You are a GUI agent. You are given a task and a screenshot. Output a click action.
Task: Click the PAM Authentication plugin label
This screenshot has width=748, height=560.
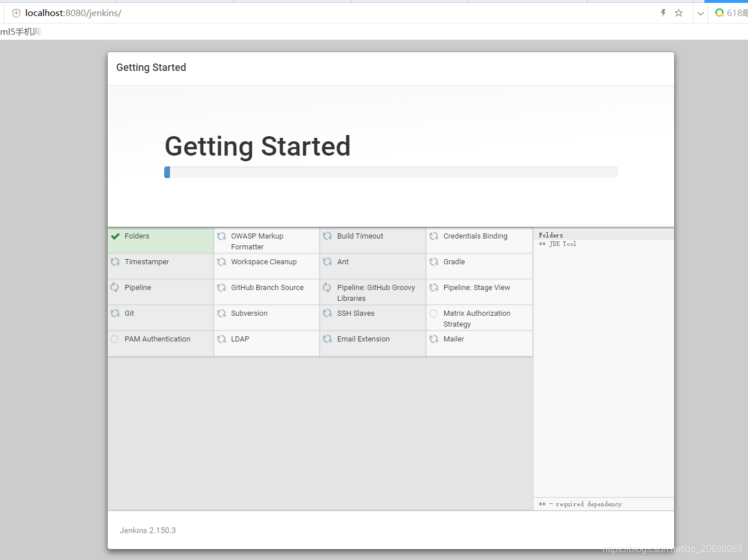click(x=157, y=339)
